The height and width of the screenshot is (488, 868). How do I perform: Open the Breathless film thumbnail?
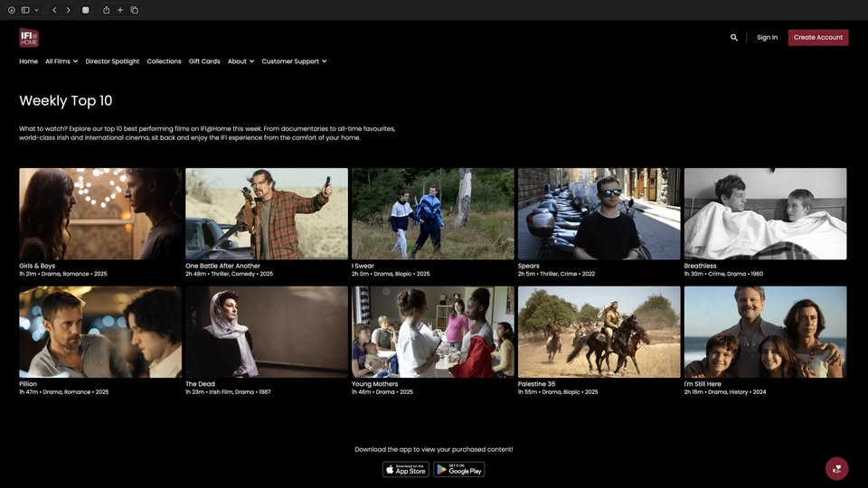[x=765, y=213]
